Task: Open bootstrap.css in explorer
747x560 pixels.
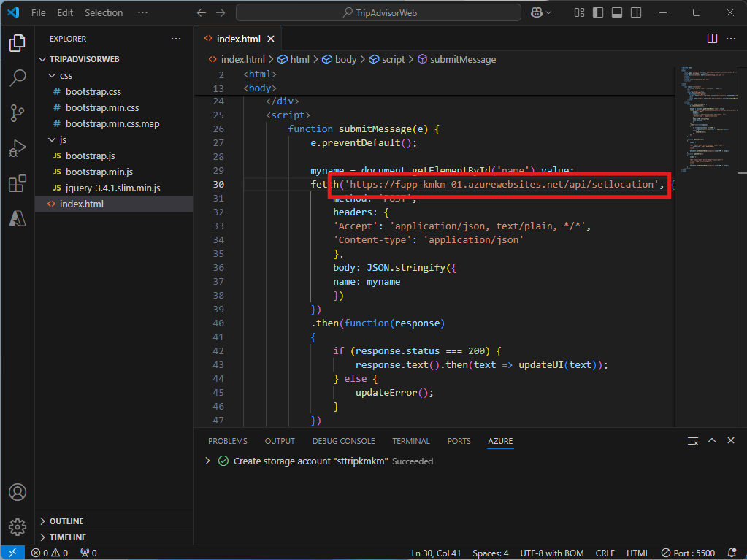Action: pyautogui.click(x=114, y=91)
